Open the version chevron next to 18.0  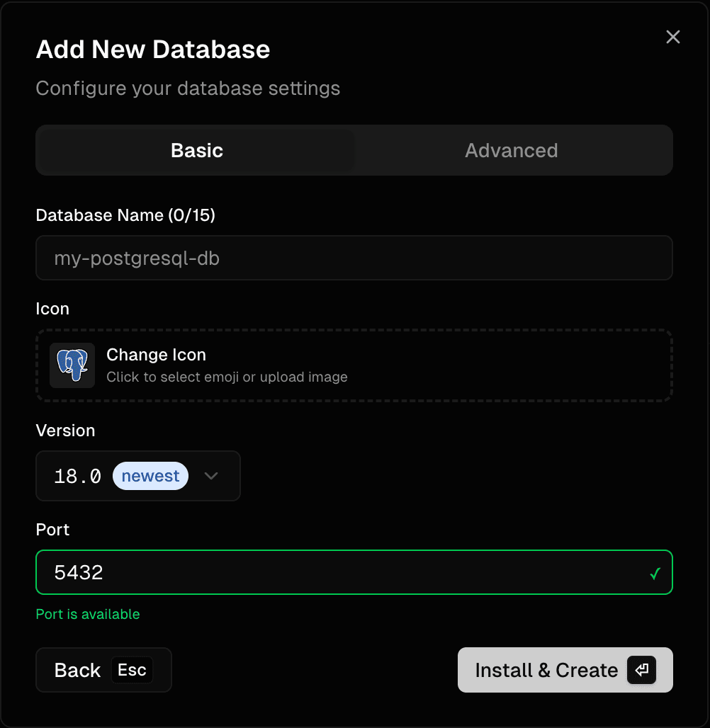211,476
